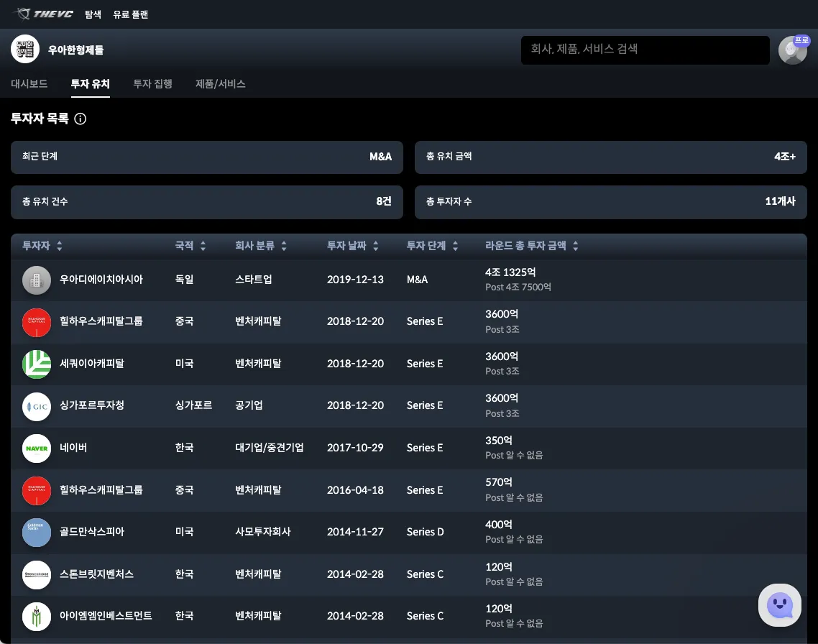
Task: Click the 총 투자자 수 11개사 summary card
Action: pos(611,202)
